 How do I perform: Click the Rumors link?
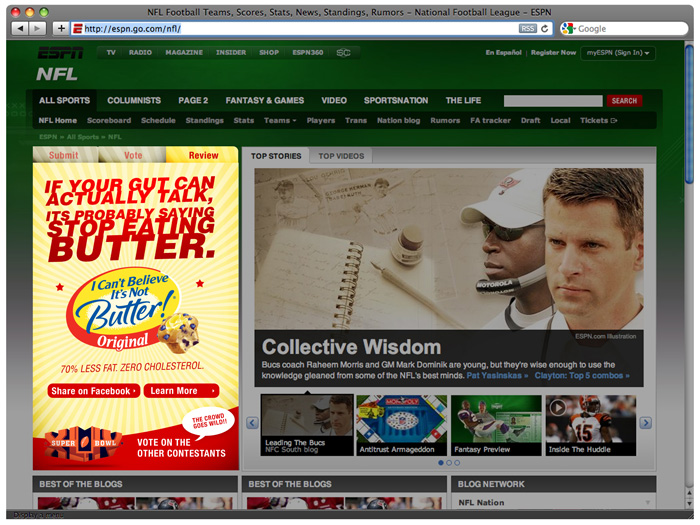click(445, 121)
